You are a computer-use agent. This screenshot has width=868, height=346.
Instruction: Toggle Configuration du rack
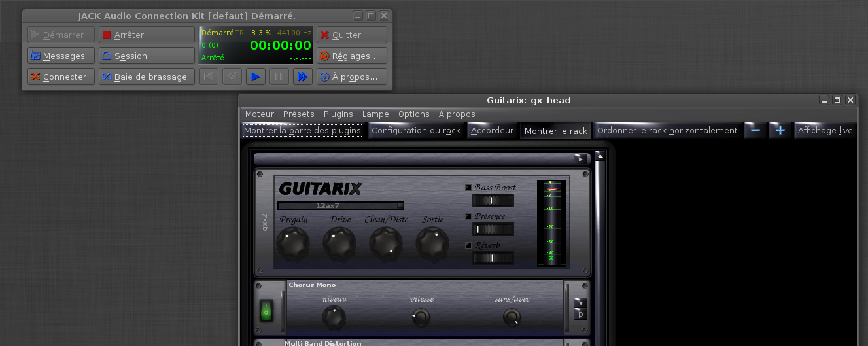click(416, 130)
